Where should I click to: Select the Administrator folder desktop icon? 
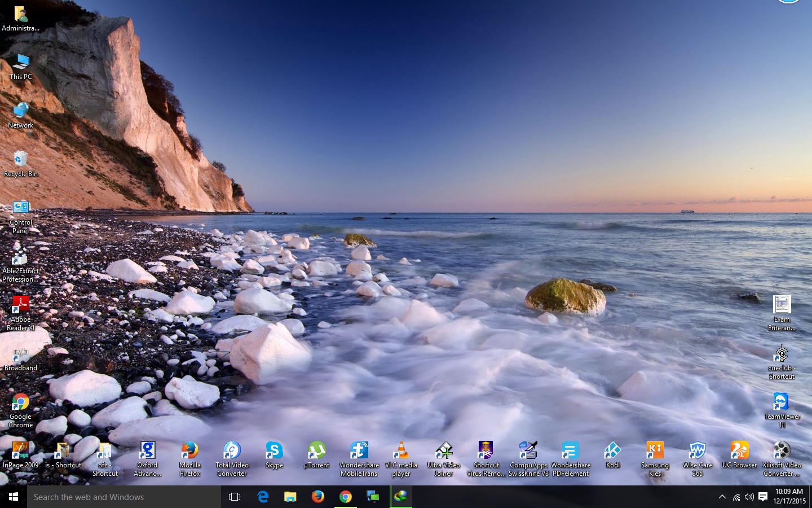coord(20,19)
